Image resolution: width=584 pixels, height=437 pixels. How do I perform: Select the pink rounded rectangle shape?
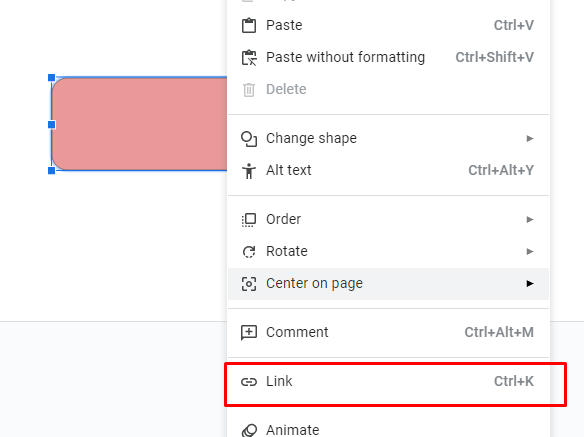tap(140, 124)
